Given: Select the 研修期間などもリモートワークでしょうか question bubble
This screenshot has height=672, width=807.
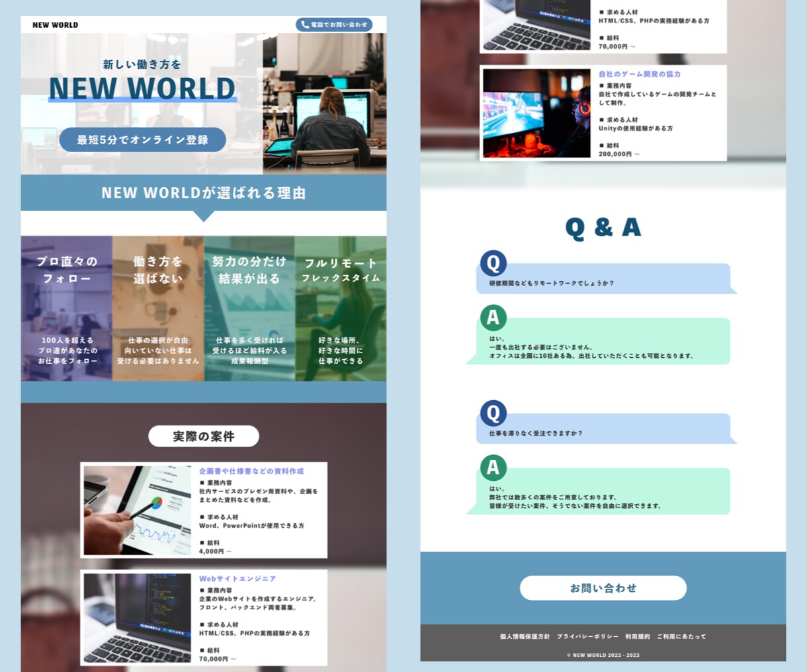Looking at the screenshot, I should [x=605, y=278].
